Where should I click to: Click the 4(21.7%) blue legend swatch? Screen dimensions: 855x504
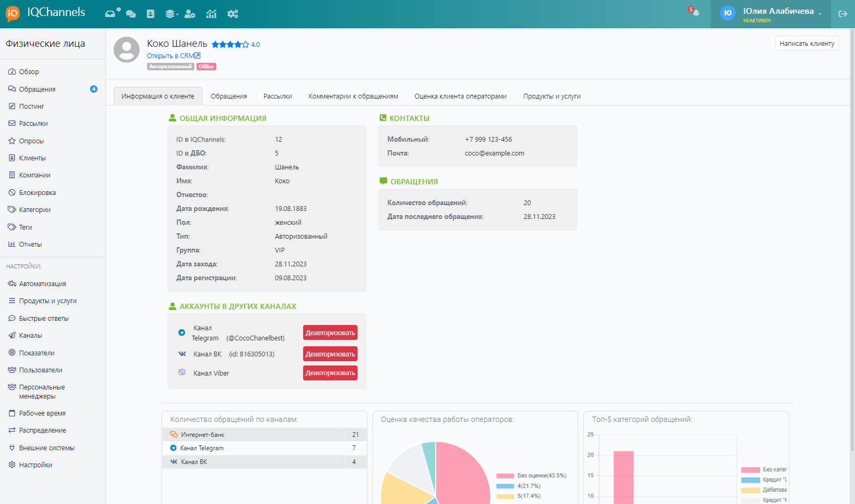pyautogui.click(x=505, y=486)
